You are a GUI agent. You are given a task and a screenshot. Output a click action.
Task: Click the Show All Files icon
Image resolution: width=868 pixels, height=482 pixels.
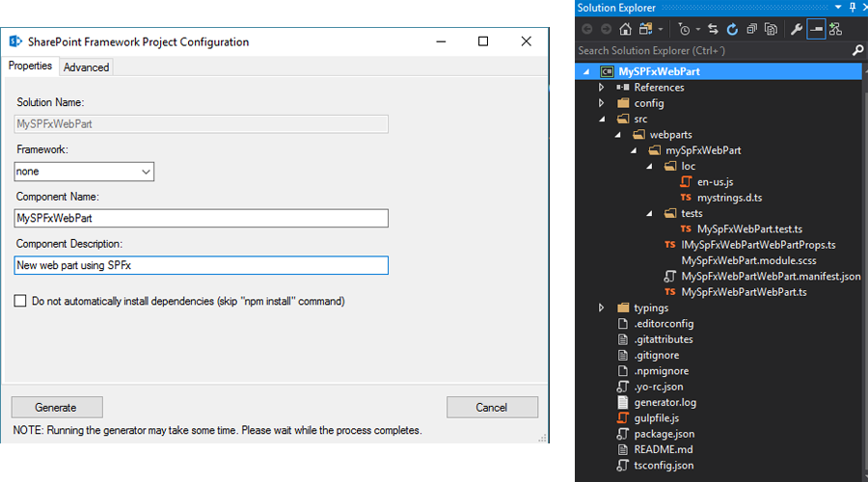point(771,29)
